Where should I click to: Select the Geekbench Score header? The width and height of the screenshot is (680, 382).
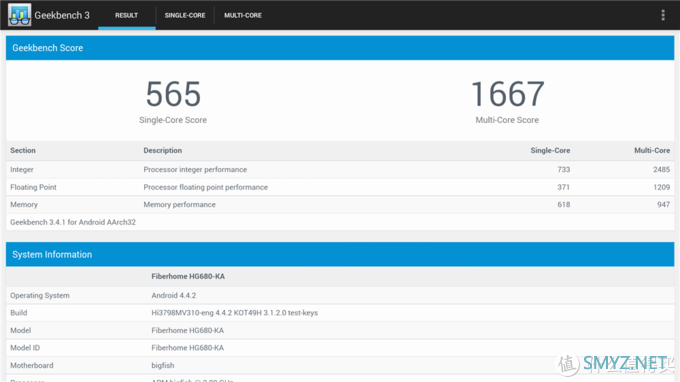tap(340, 48)
